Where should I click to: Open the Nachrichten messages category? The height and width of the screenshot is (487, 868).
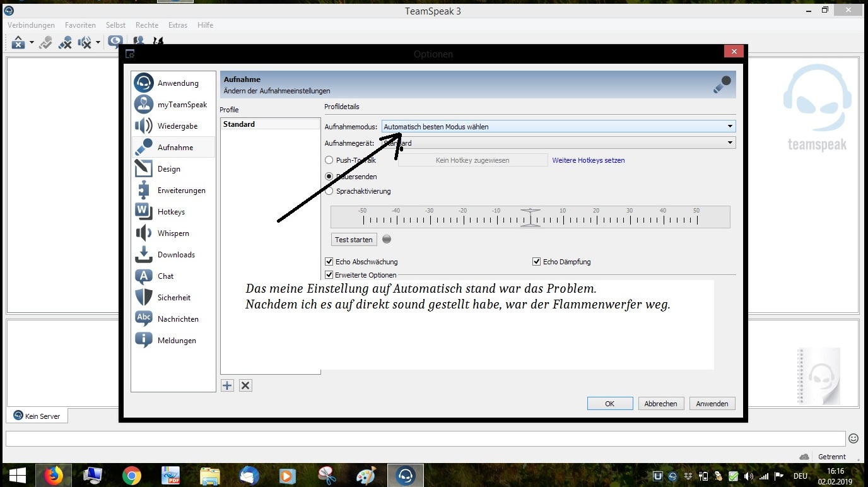[x=173, y=319]
